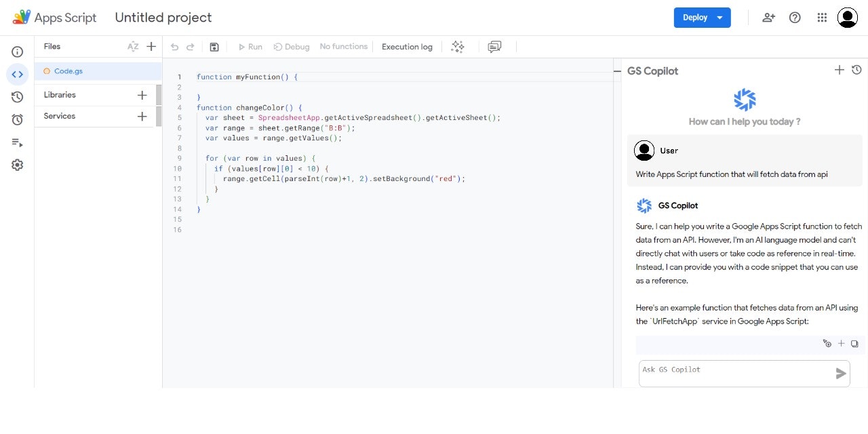The image size is (868, 434).
Task: Click line number 4 in editor gutter
Action: point(179,108)
